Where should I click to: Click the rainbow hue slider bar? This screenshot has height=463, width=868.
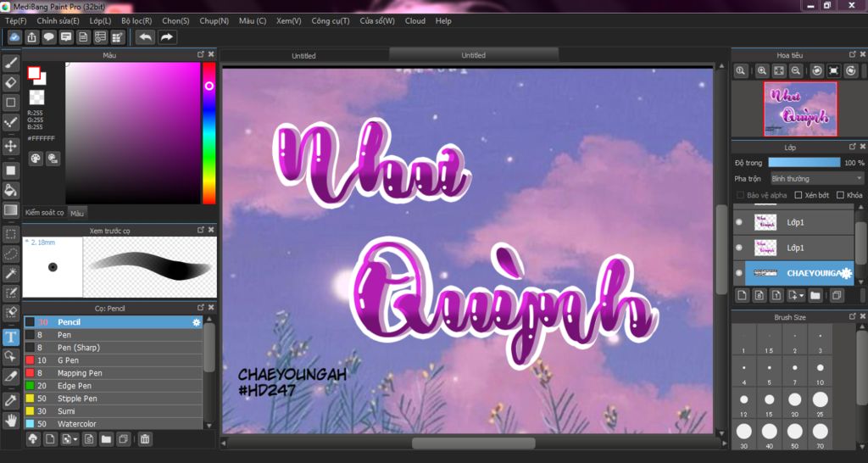209,133
